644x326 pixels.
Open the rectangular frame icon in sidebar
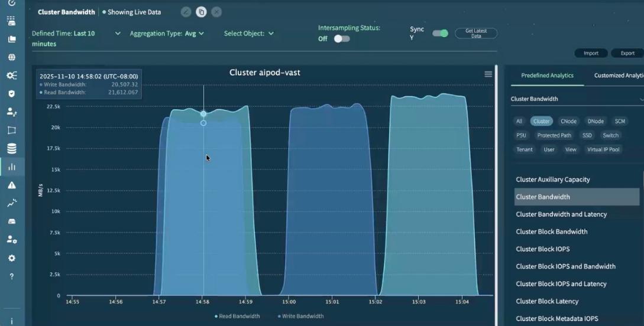pyautogui.click(x=11, y=131)
